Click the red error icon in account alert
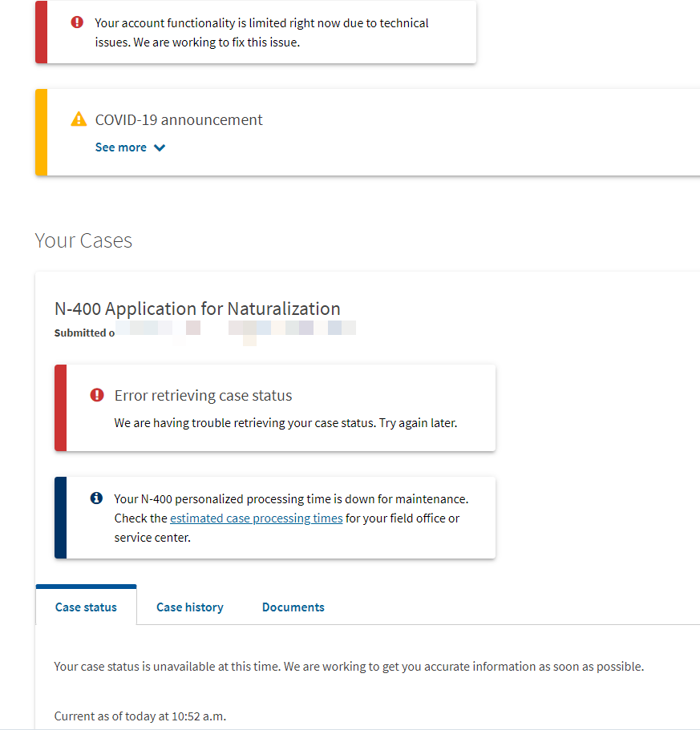Screen dimensions: 700x730 (77, 22)
